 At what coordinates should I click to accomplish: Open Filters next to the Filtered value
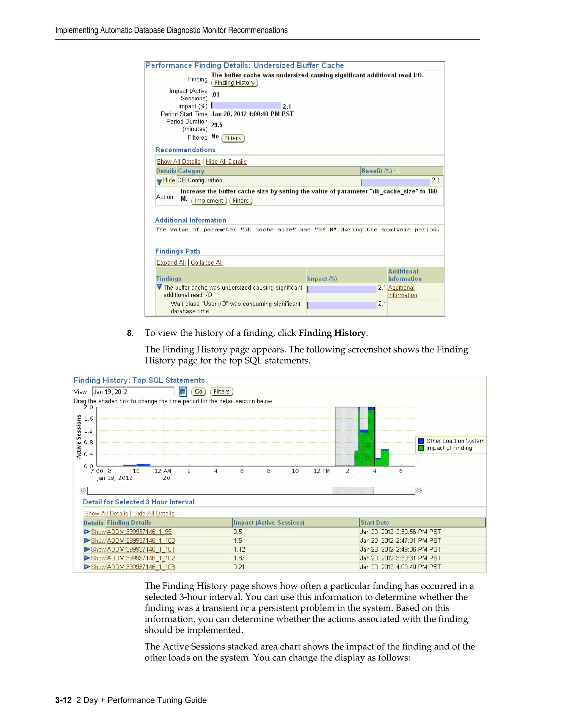click(x=233, y=138)
